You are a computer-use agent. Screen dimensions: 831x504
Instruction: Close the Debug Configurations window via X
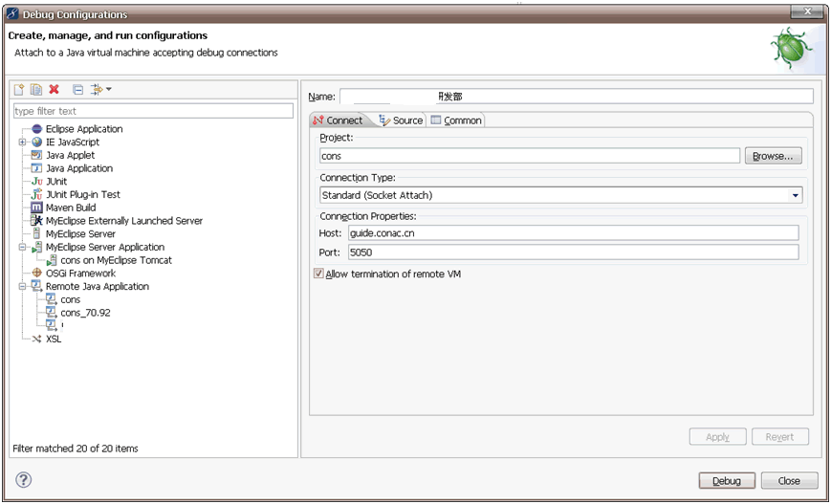[x=808, y=11]
